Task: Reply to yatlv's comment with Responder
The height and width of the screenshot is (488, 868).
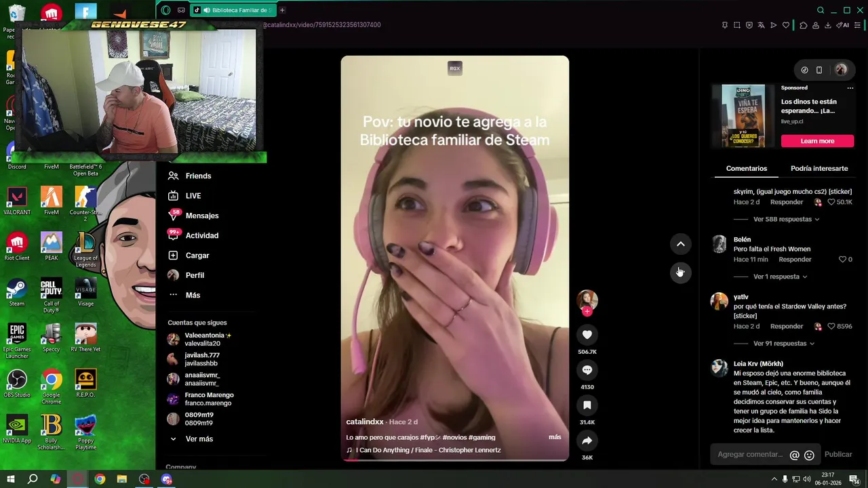Action: [x=787, y=326]
